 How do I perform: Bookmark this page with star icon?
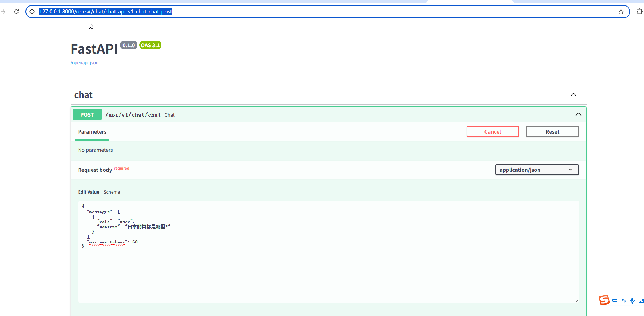(x=621, y=12)
